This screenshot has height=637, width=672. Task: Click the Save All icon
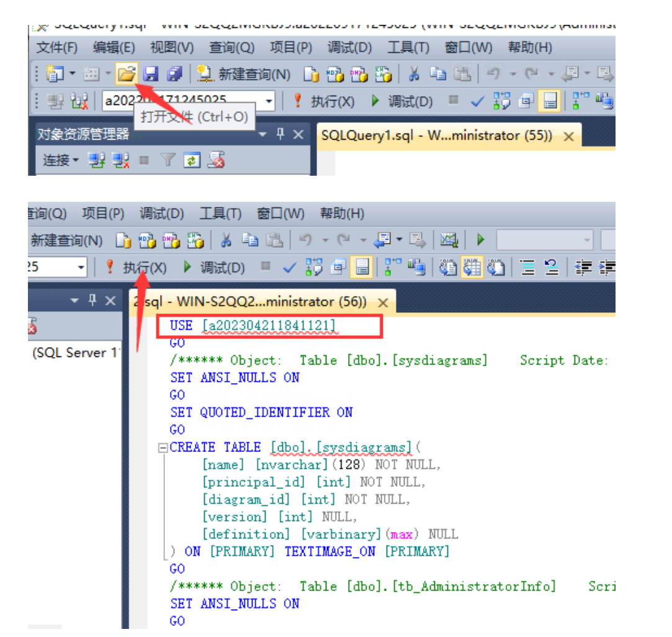(175, 75)
